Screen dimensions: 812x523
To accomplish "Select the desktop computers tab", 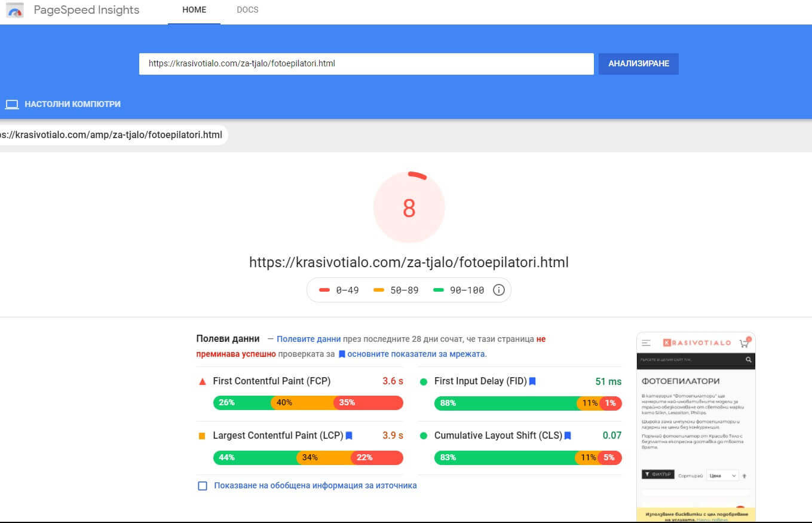I will 72,105.
